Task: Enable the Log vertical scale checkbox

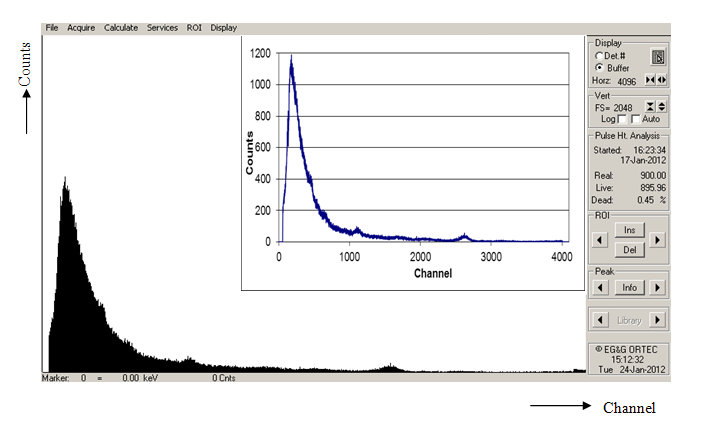Action: [622, 118]
